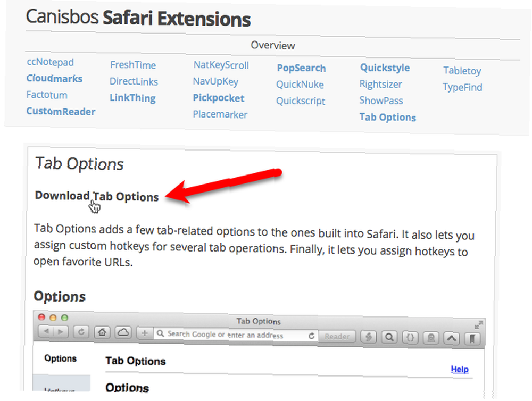This screenshot has height=401, width=532.
Task: Click the Reader button in address bar
Action: [x=337, y=336]
